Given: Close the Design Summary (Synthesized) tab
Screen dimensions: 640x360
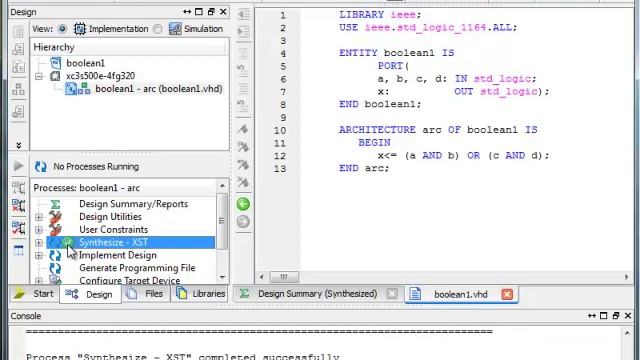Looking at the screenshot, I should (x=391, y=294).
